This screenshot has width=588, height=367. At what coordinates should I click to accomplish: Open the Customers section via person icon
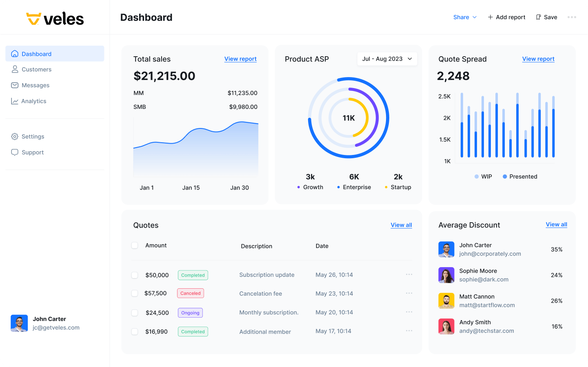15,69
